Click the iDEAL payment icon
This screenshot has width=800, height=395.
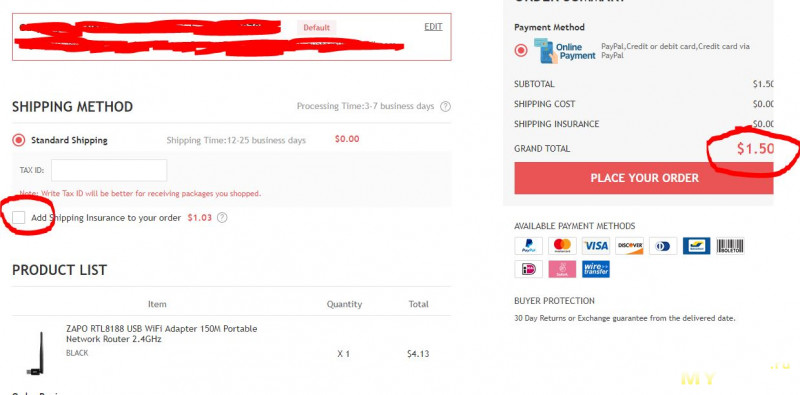coord(528,269)
